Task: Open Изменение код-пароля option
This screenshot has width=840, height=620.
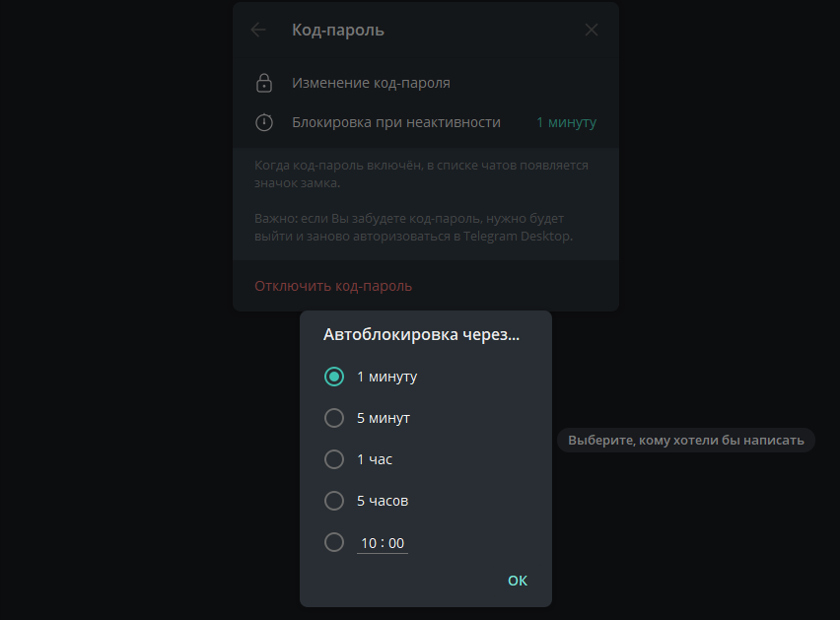Action: click(x=371, y=84)
